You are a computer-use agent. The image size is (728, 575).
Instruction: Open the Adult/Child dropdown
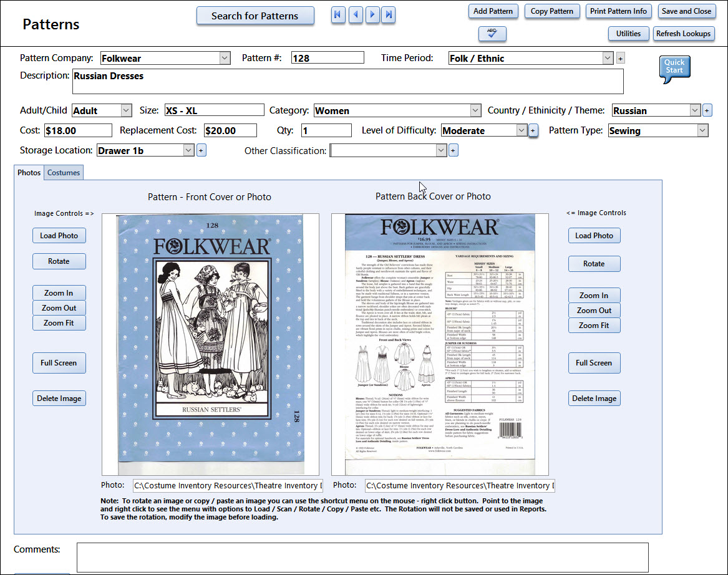point(126,110)
